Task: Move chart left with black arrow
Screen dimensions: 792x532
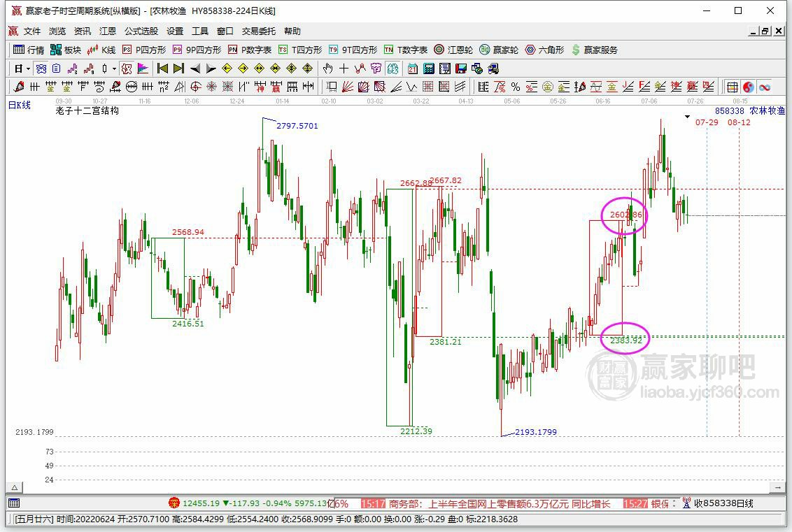Action: tap(195, 69)
